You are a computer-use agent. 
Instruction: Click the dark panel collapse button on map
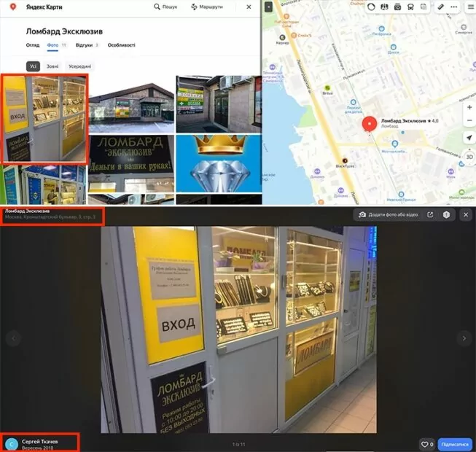click(268, 7)
